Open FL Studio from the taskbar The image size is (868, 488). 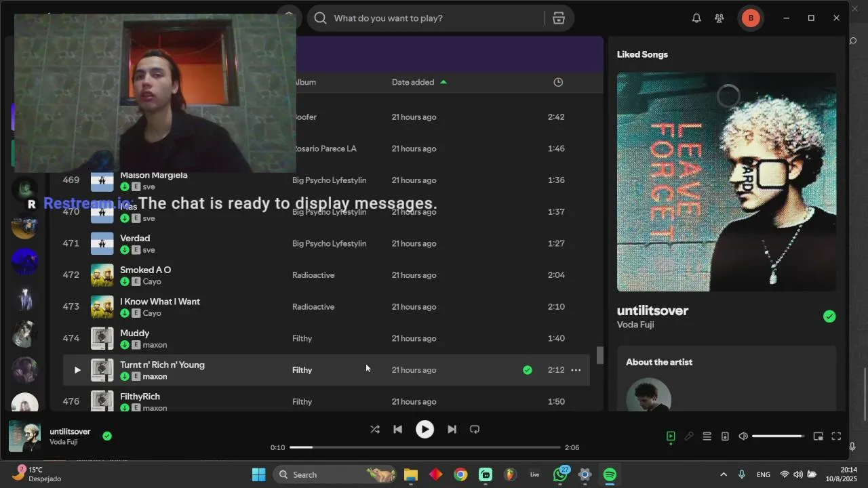[x=510, y=474]
